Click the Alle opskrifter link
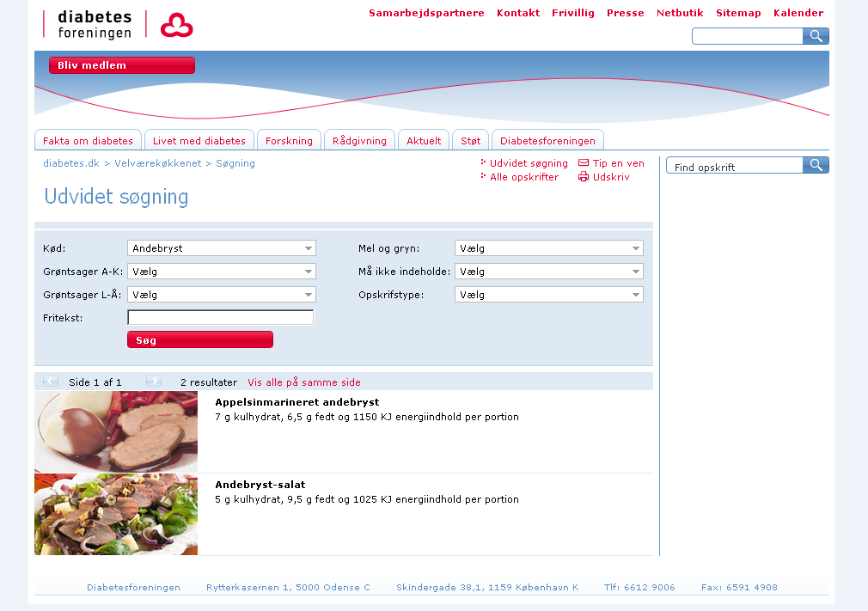868x611 pixels. [524, 177]
